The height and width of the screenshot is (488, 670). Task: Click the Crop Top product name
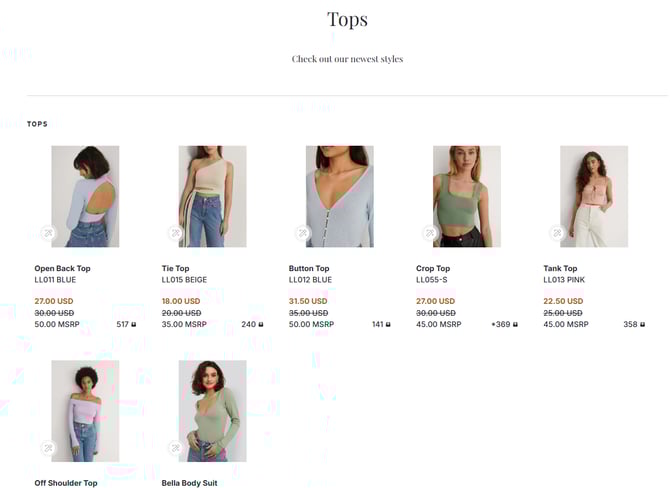coord(433,268)
